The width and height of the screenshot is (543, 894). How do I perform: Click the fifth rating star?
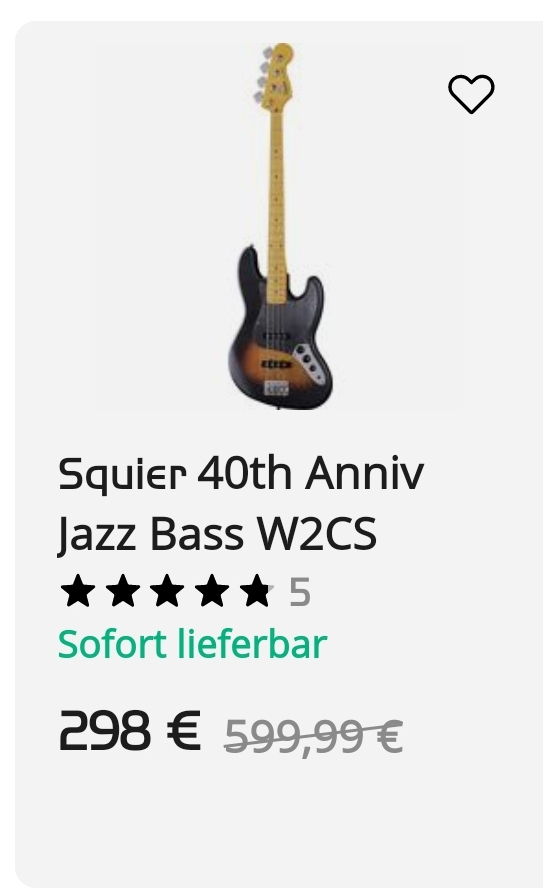click(256, 591)
